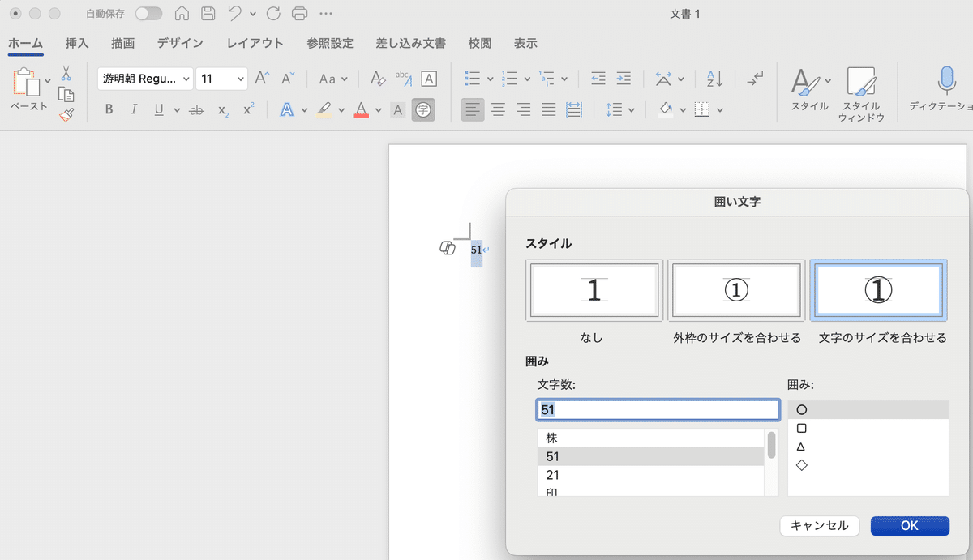Select the 'なし' style option
973x560 pixels.
coord(594,290)
